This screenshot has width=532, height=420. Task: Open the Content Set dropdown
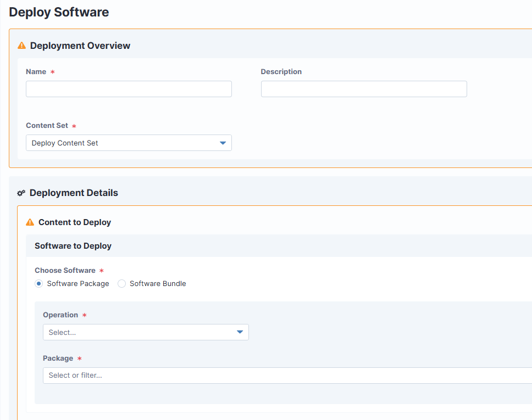coord(129,143)
